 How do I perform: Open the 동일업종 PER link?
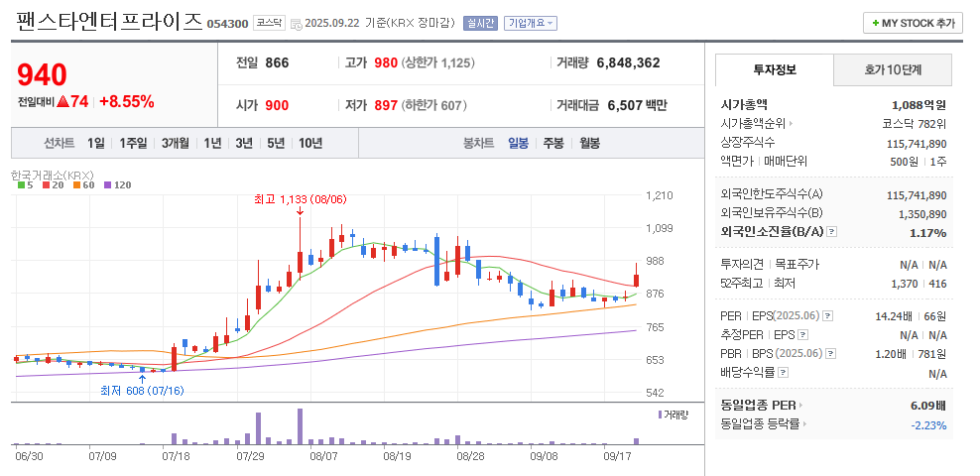(758, 406)
